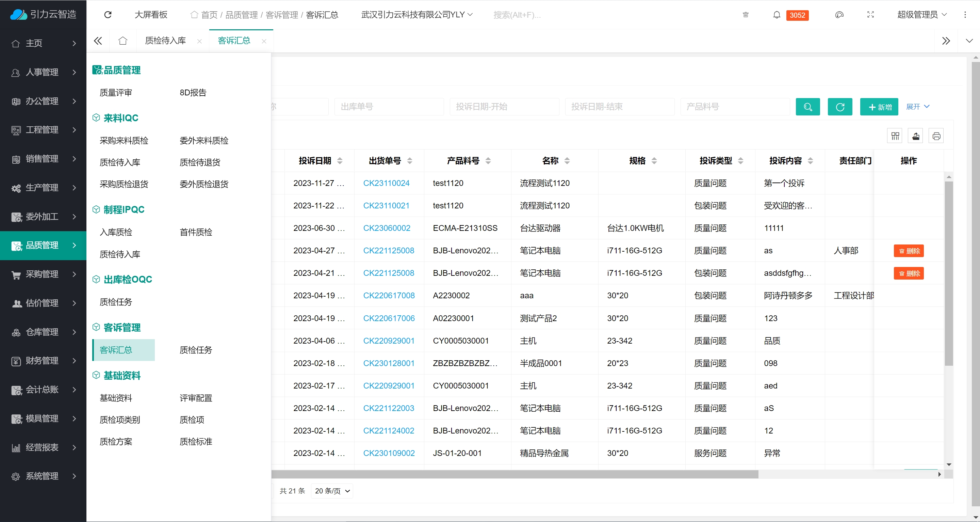Click the theme palette icon
Viewport: 980px width, 522px height.
[x=839, y=15]
